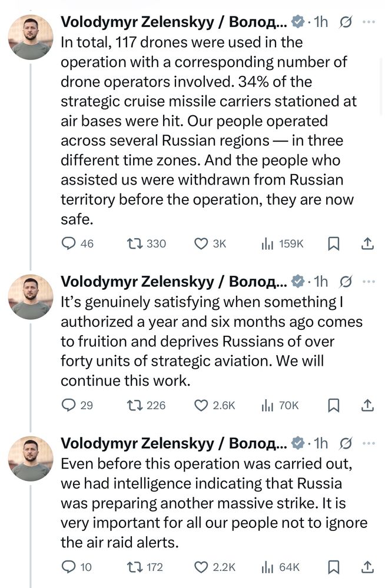Viewport: 385px width, 588px height.
Task: Bookmark the first tweet
Action: click(334, 243)
